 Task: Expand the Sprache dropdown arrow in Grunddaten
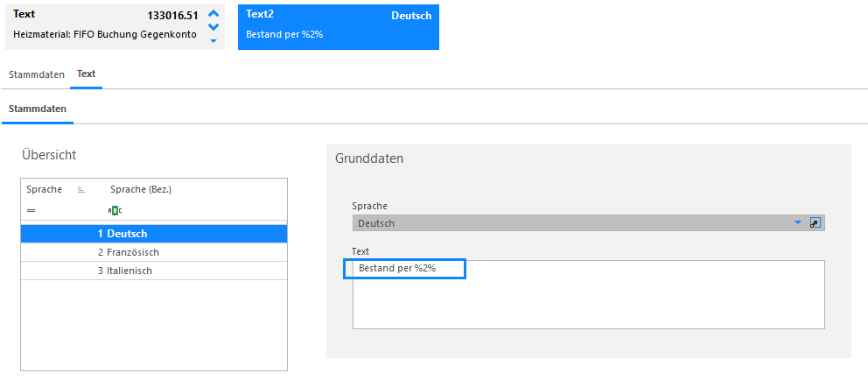[x=798, y=222]
